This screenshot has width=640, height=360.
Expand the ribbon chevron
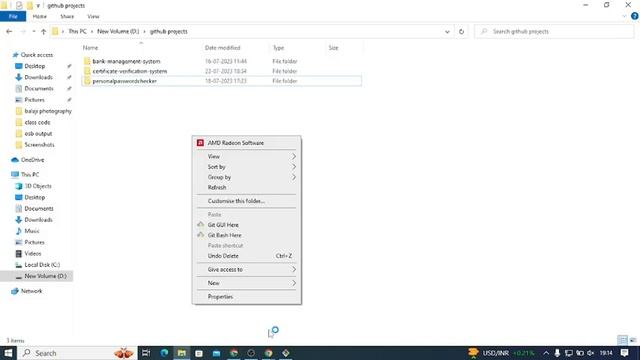(624, 16)
